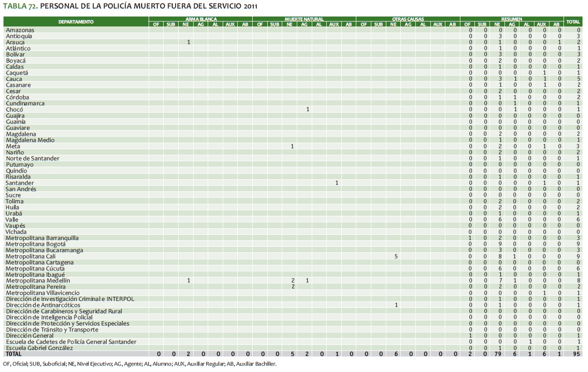Select the Magdalena Medio row label

coord(30,140)
